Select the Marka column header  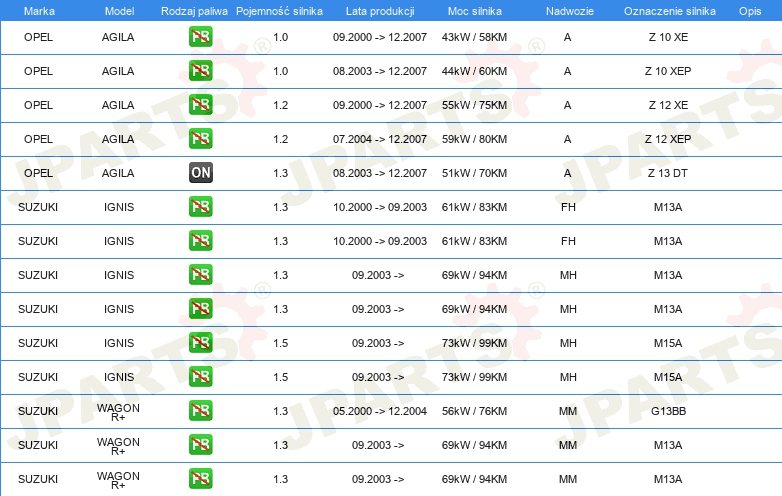(39, 11)
